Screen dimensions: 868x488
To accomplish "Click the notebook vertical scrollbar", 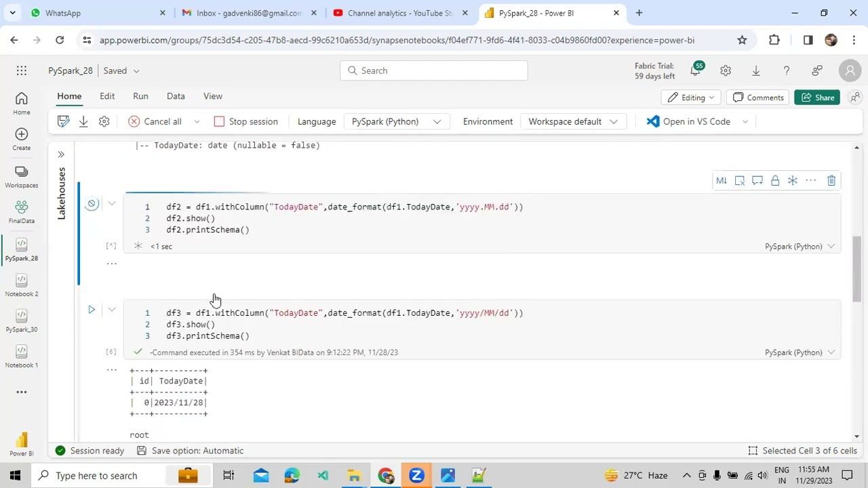I will pos(857,268).
